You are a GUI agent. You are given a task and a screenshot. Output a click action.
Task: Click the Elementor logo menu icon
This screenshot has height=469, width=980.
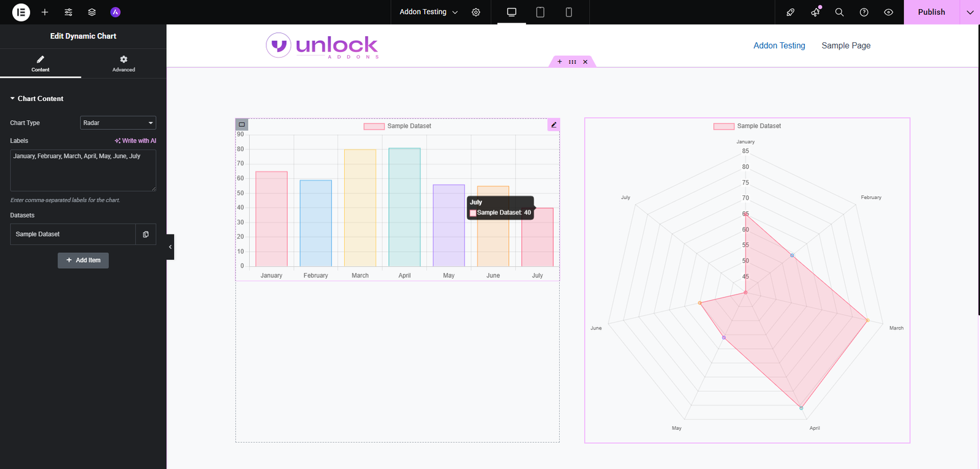pyautogui.click(x=21, y=12)
